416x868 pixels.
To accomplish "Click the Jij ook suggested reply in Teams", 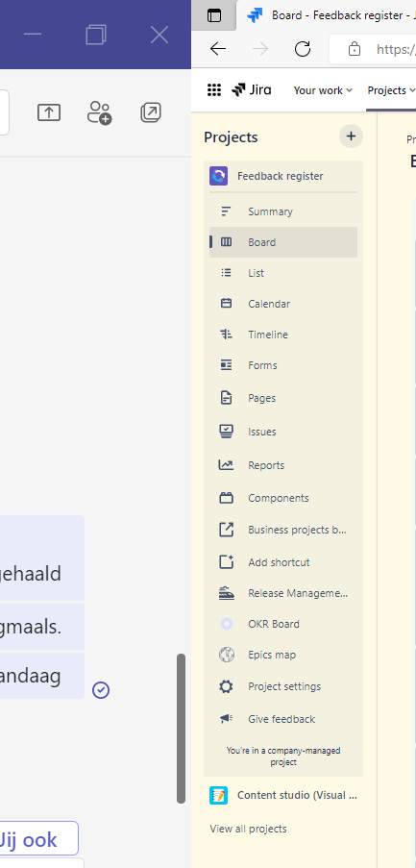I will click(37, 839).
